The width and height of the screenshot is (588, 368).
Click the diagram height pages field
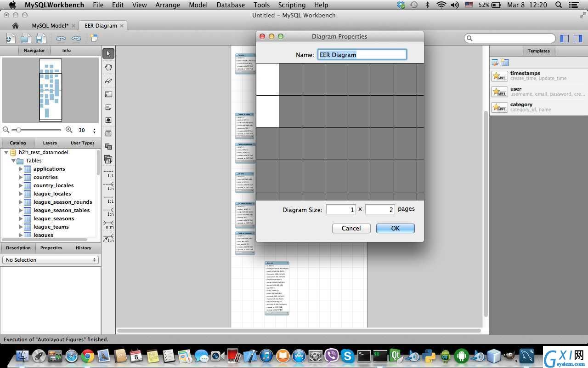coord(380,209)
